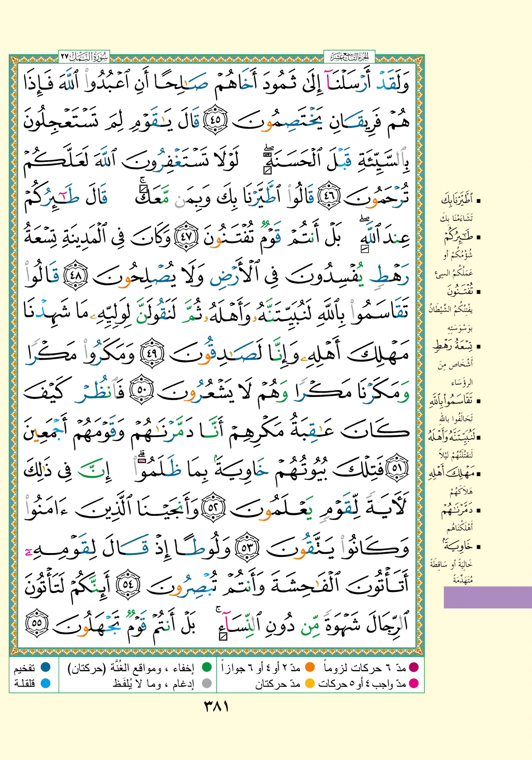This screenshot has height=760, width=532.
Task: Select the gray إدغام legend dot
Action: [207, 683]
